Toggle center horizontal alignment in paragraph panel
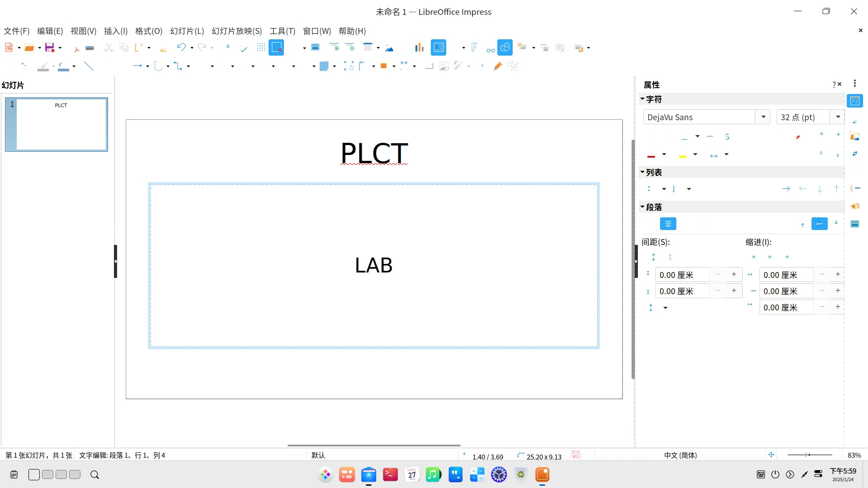Image resolution: width=868 pixels, height=488 pixels. tap(668, 224)
